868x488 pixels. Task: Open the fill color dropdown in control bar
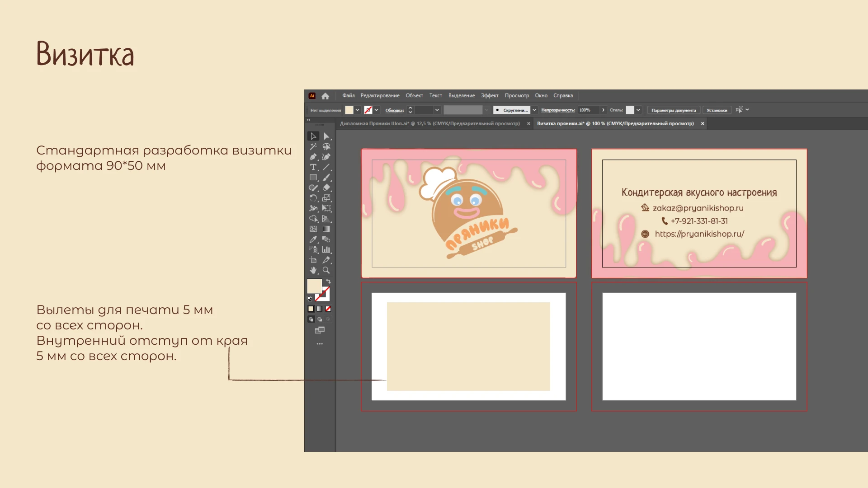[x=357, y=110]
